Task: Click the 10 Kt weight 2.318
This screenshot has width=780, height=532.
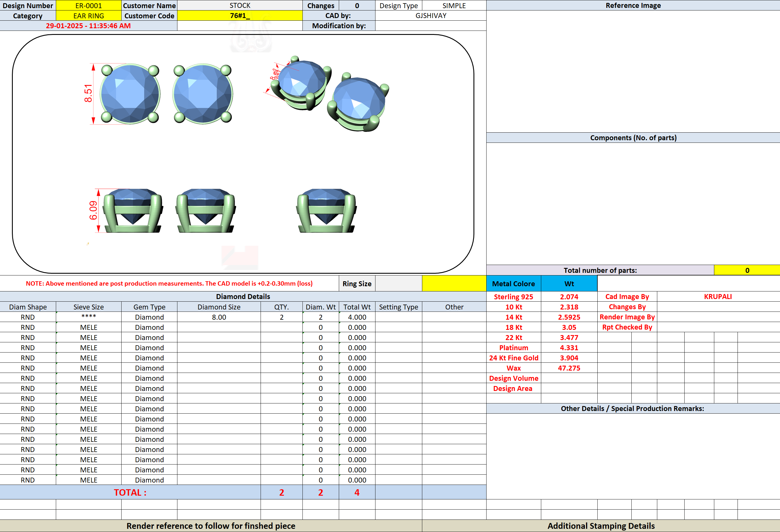Action: 569,307
